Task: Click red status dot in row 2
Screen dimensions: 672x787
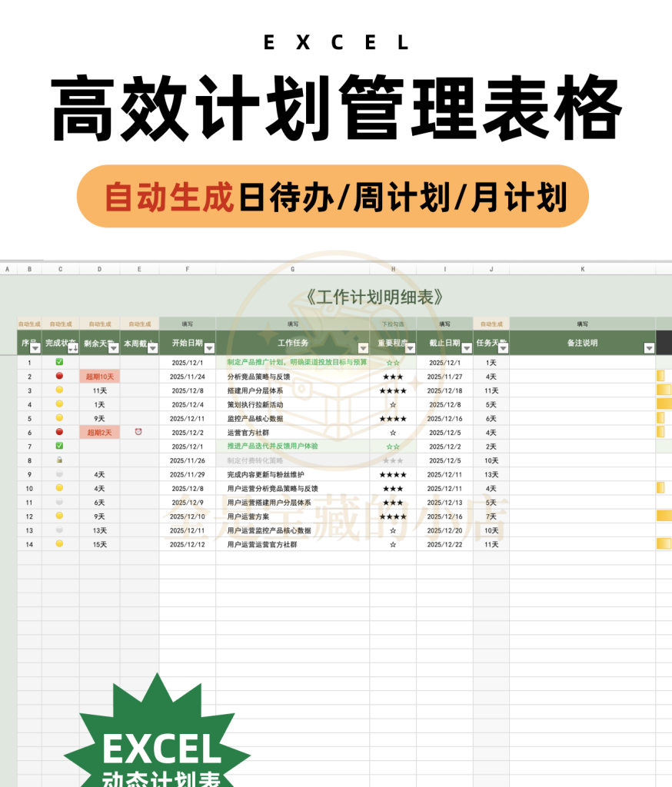Action: coord(59,376)
